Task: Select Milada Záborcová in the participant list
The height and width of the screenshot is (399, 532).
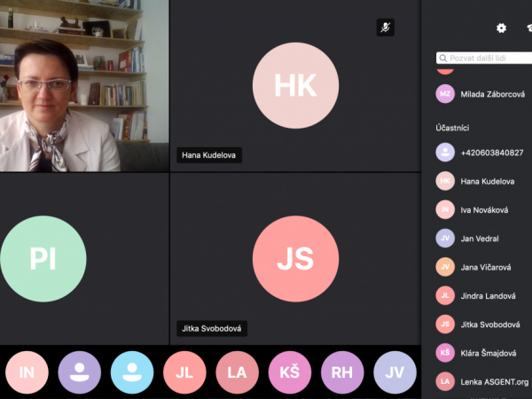Action: pos(484,94)
